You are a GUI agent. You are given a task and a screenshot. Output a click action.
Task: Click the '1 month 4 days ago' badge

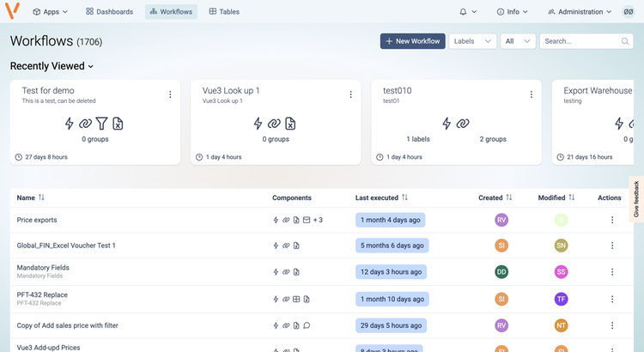(x=390, y=220)
